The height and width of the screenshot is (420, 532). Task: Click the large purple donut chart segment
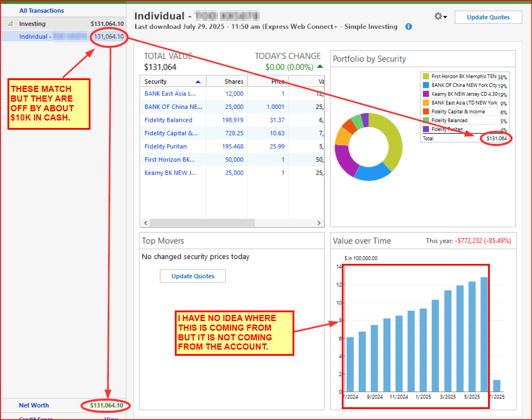pos(344,161)
